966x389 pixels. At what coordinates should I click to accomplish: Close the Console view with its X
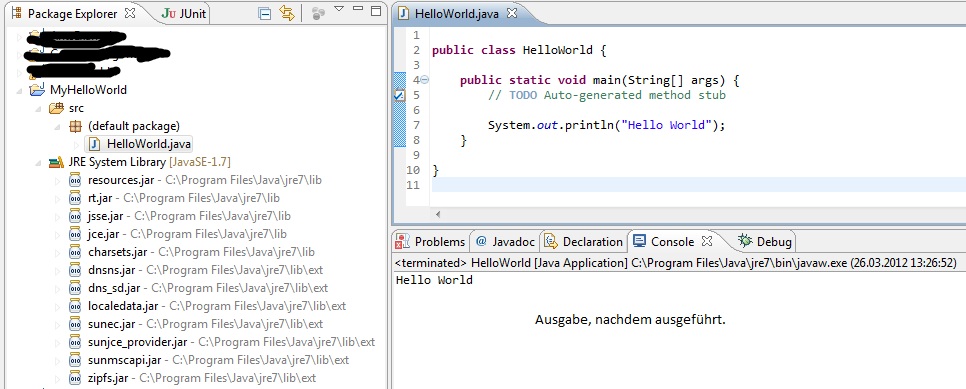(x=707, y=240)
